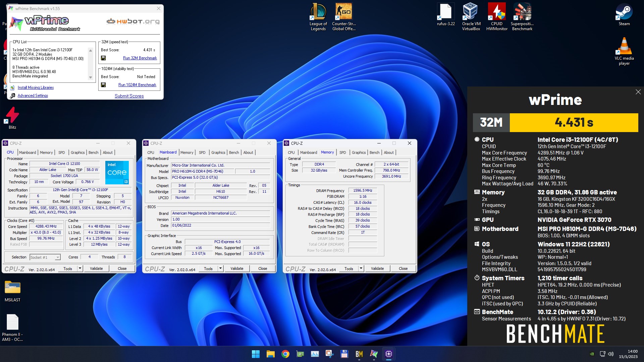Open Advanced Settings link in wPrime
Screen dimensions: 644x362
[x=33, y=96]
